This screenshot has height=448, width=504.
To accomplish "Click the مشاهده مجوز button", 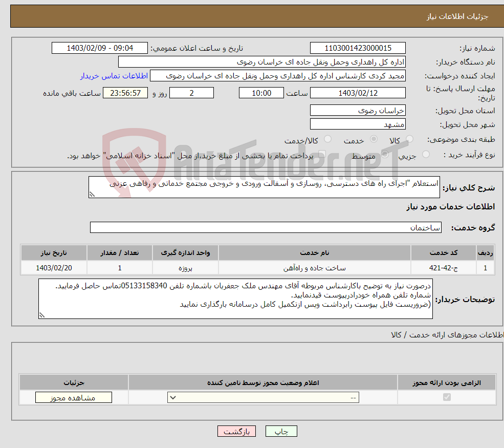I will click(74, 397).
